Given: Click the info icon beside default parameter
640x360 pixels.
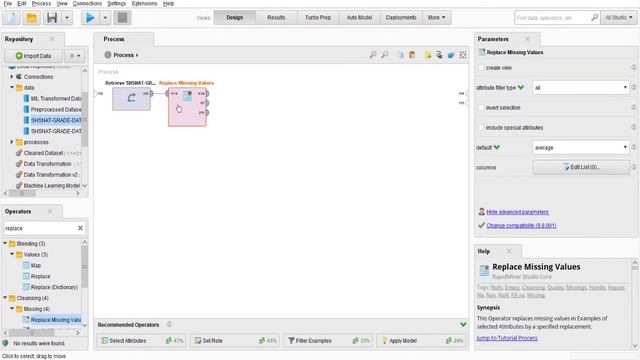Looking at the screenshot, I should point(633,147).
